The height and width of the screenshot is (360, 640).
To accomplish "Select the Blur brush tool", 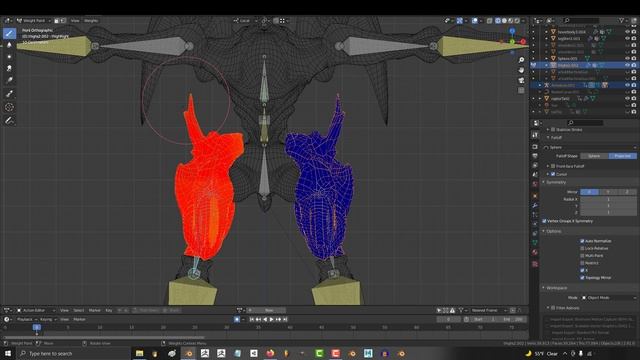I will (x=9, y=45).
